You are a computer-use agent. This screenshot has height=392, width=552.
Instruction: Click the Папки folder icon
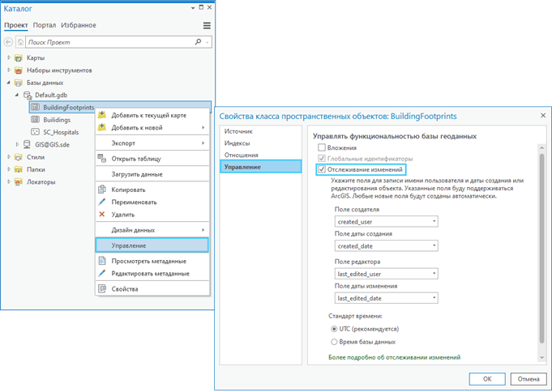click(x=19, y=169)
